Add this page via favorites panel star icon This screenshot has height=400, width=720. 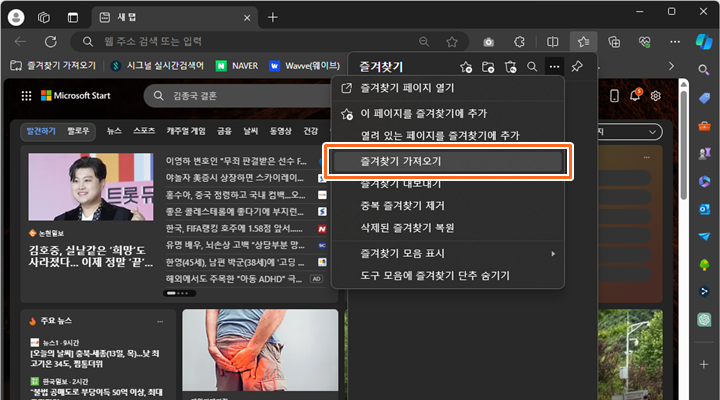pyautogui.click(x=466, y=67)
